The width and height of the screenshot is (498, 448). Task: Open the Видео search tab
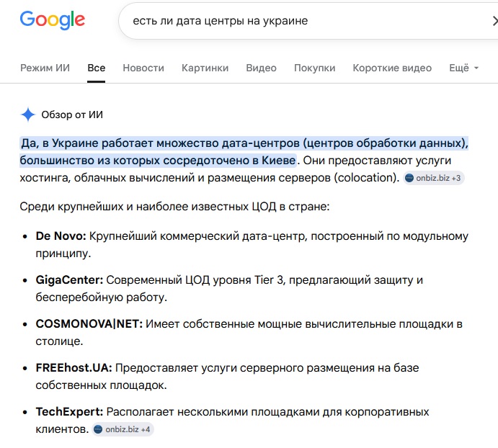coord(261,68)
